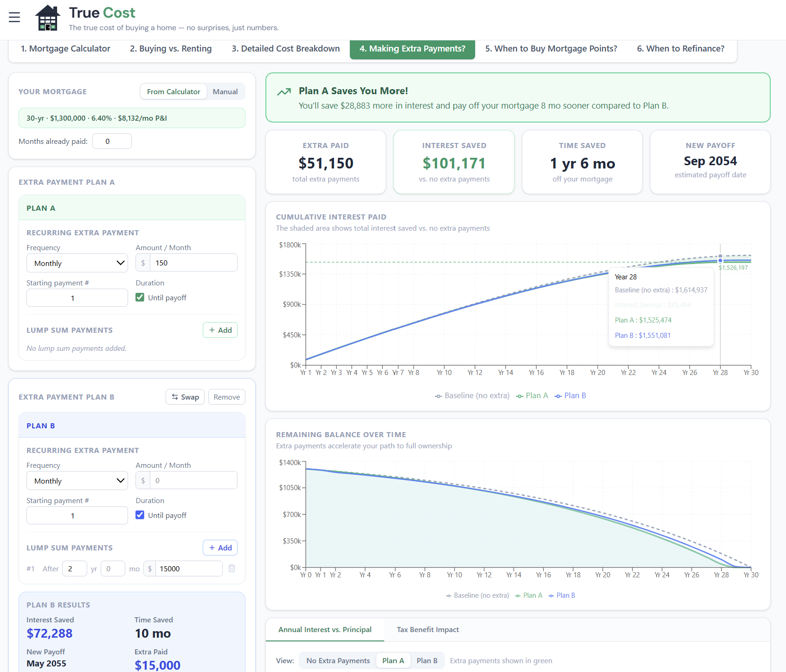This screenshot has width=786, height=672.
Task: Select Plan B in the View selector
Action: click(x=426, y=660)
